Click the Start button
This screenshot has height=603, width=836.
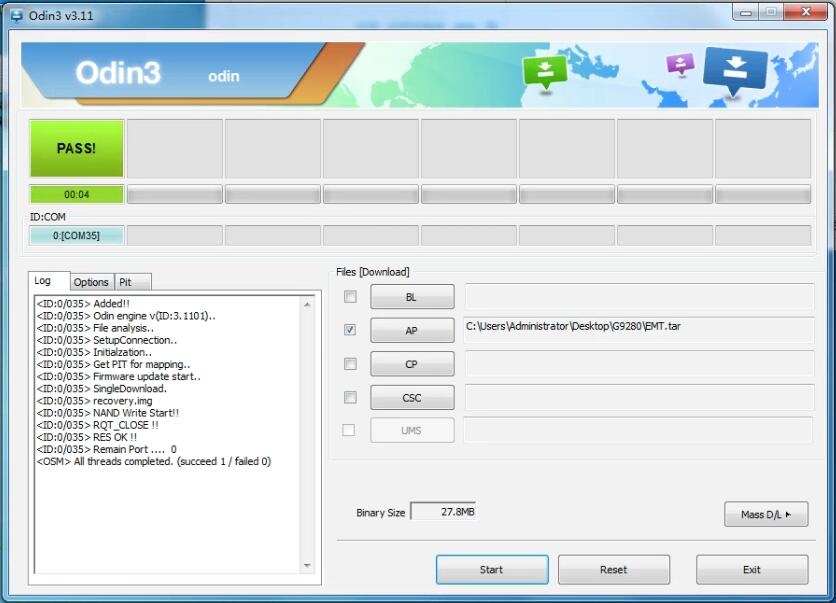pyautogui.click(x=492, y=569)
